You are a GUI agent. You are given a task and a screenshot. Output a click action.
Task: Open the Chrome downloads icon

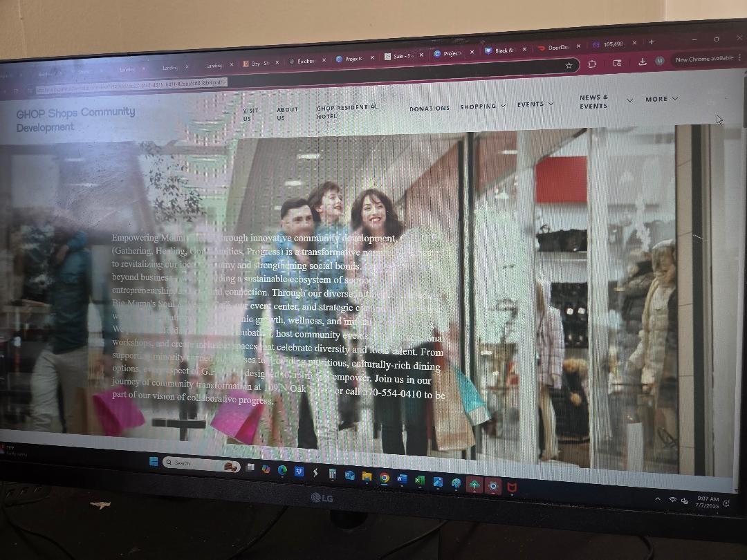coord(642,62)
